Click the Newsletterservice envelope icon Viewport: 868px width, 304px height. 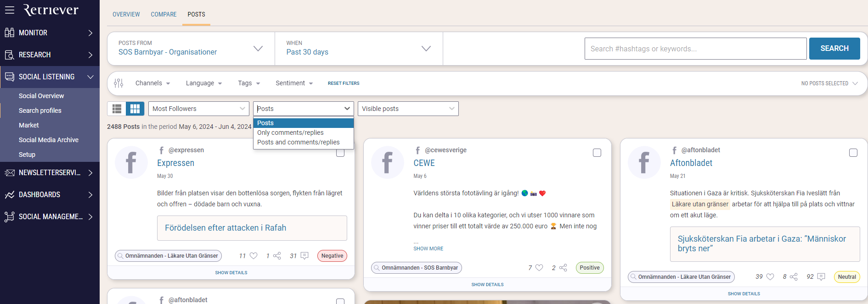point(9,172)
